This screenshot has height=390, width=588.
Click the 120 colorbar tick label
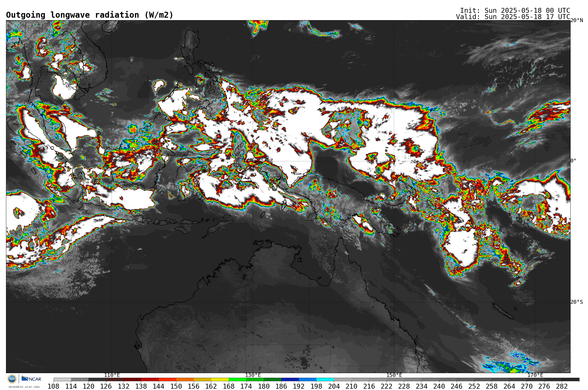(88, 386)
